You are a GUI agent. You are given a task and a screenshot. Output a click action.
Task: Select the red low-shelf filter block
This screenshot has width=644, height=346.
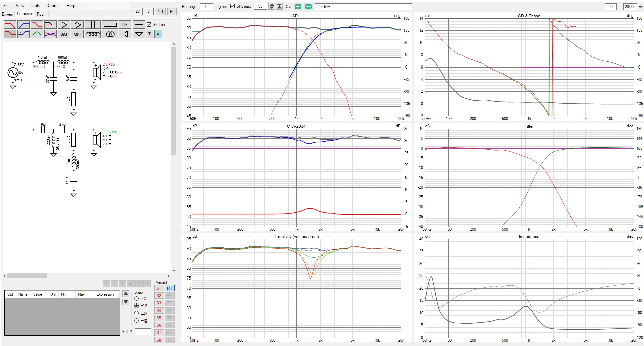(10, 34)
